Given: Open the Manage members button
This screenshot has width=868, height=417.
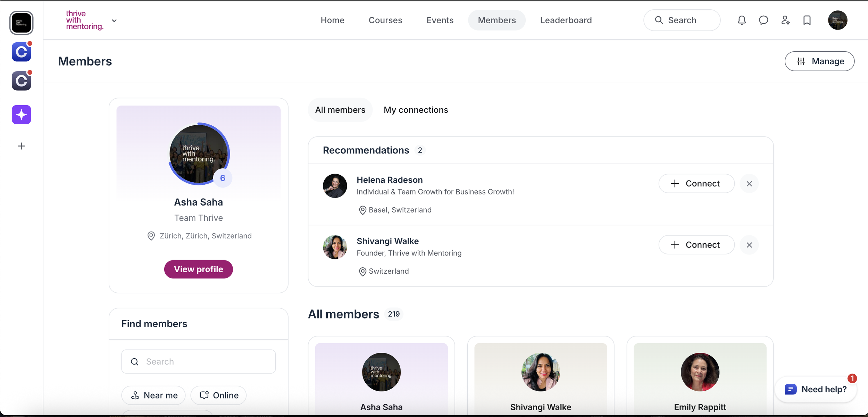Looking at the screenshot, I should click(x=819, y=61).
